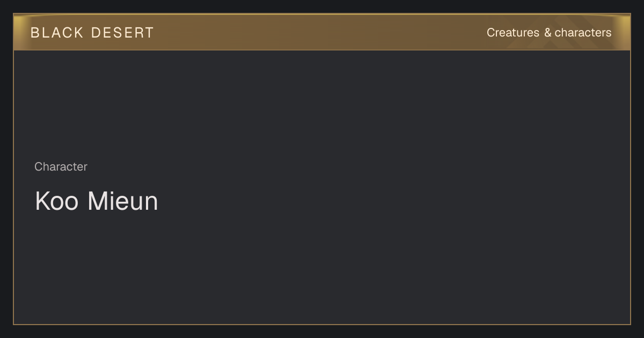This screenshot has width=644, height=338.
Task: Click the word Creatures in the header
Action: click(x=513, y=33)
